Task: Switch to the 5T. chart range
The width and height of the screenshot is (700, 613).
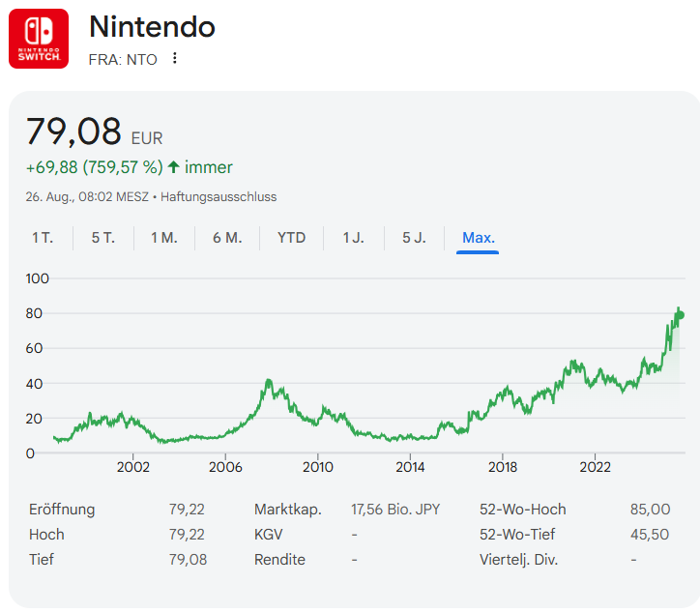Action: (x=102, y=238)
